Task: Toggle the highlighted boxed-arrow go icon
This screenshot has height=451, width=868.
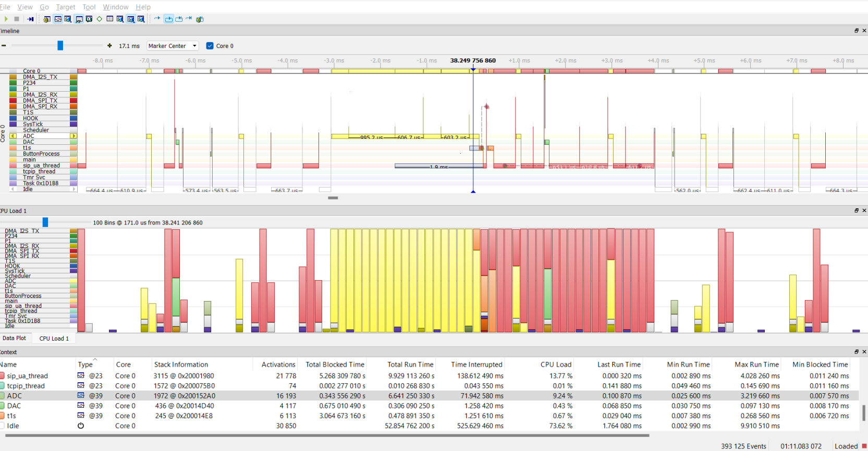Action: pos(168,19)
